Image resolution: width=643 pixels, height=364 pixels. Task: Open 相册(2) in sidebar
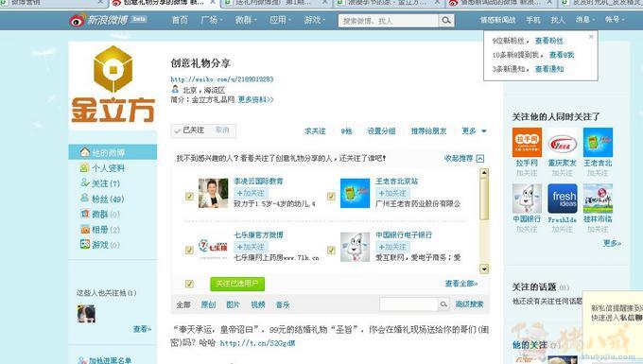pyautogui.click(x=99, y=230)
